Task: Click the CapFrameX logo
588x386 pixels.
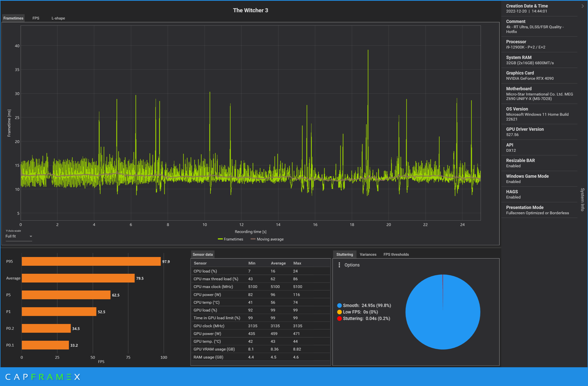Action: [42, 377]
